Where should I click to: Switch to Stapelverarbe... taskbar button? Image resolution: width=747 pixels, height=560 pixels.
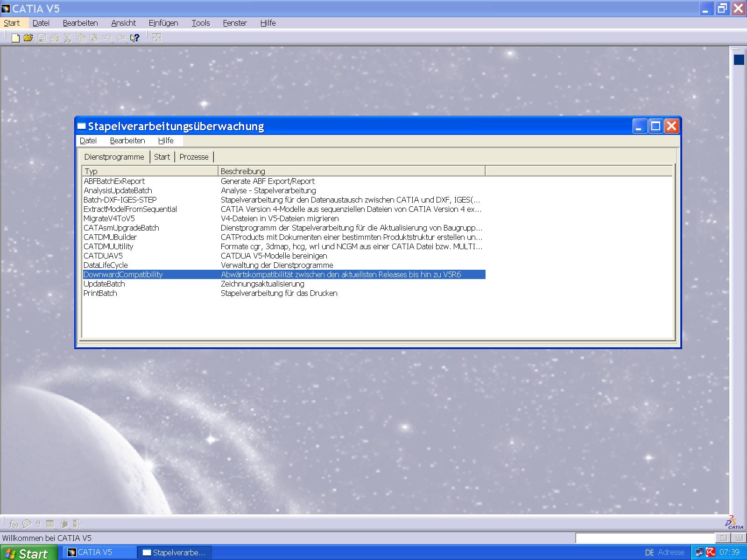click(x=175, y=553)
